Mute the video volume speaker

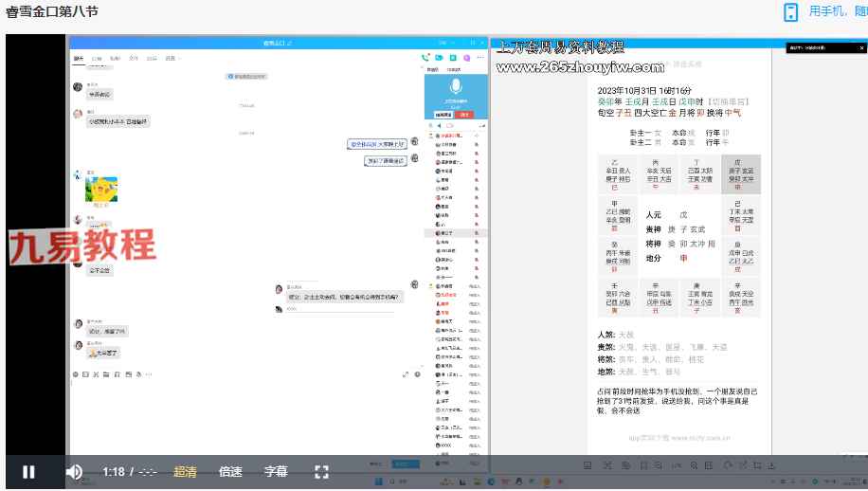pyautogui.click(x=74, y=472)
